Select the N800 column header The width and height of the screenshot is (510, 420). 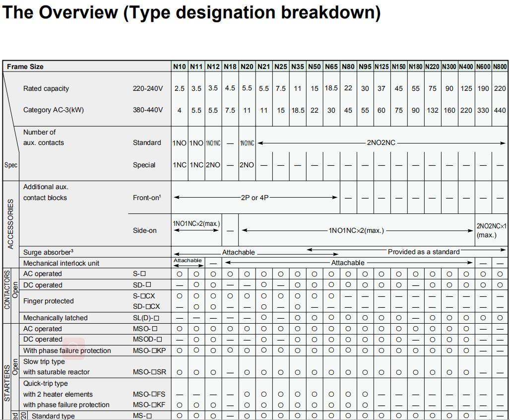pyautogui.click(x=500, y=67)
